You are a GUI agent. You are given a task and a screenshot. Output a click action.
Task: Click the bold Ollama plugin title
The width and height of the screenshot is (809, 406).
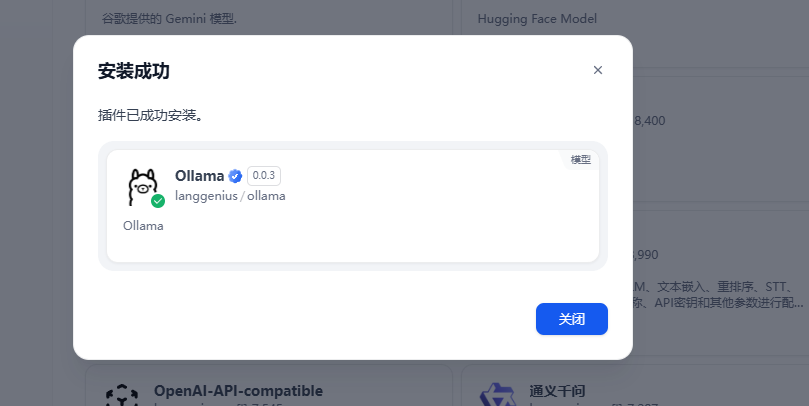[x=200, y=176]
